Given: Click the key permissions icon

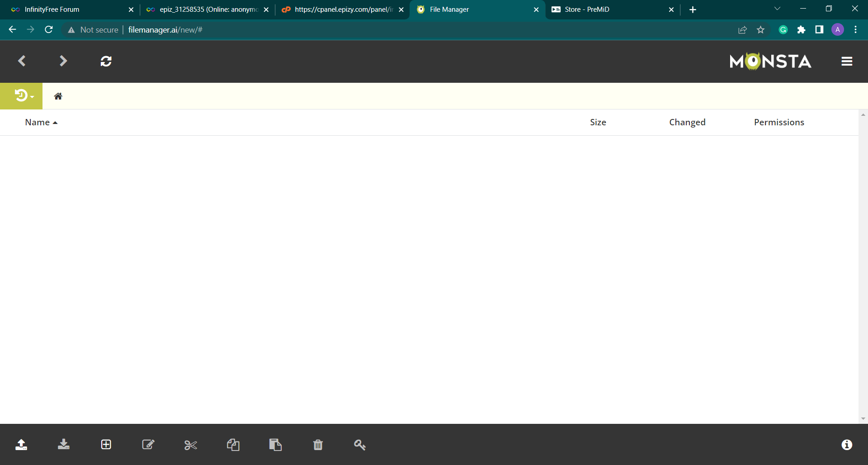Looking at the screenshot, I should 360,445.
